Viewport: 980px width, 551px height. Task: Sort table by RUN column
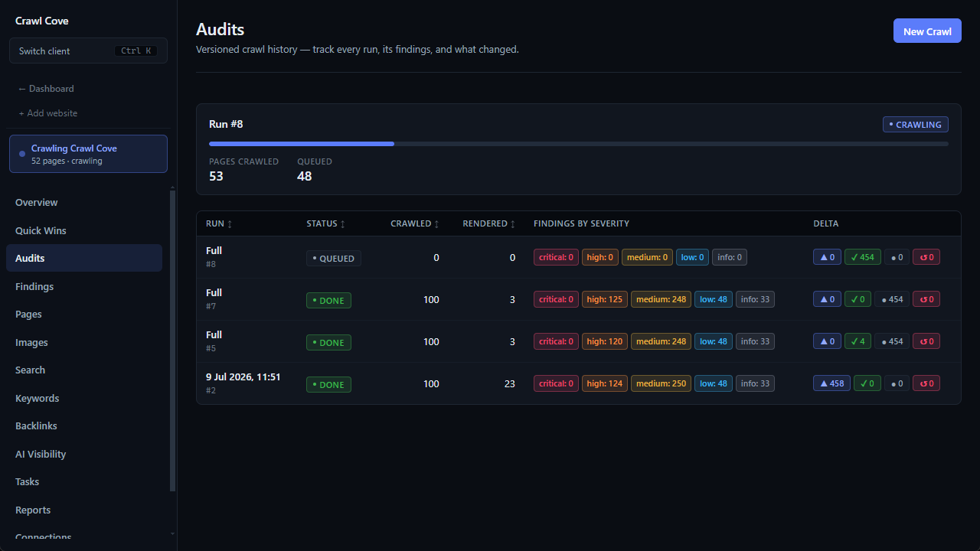(x=219, y=223)
